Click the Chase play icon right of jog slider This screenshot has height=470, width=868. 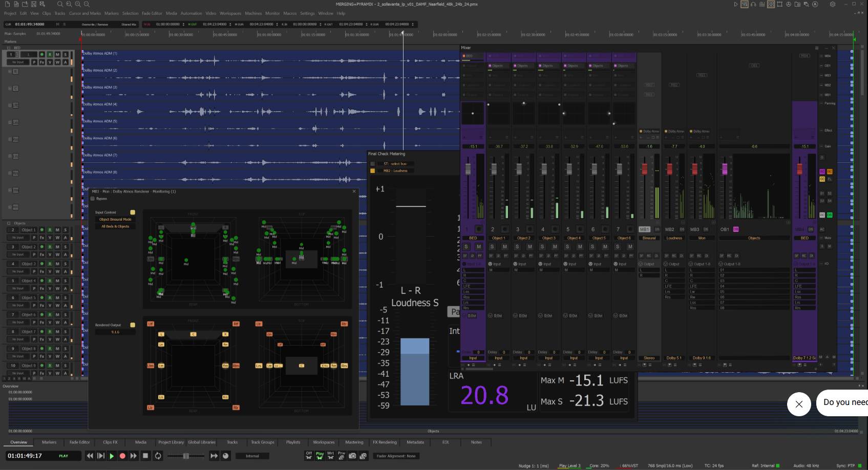(x=214, y=456)
